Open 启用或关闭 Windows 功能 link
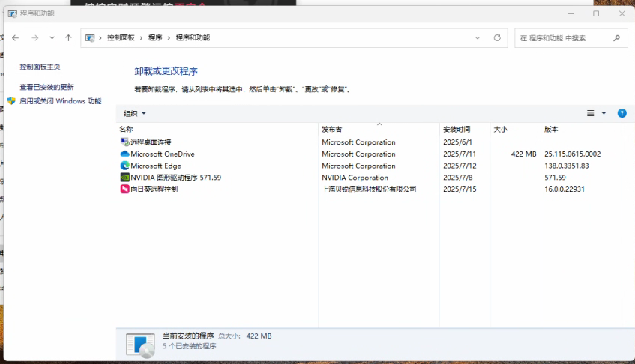Screen dimensions: 635x364 tap(60, 101)
